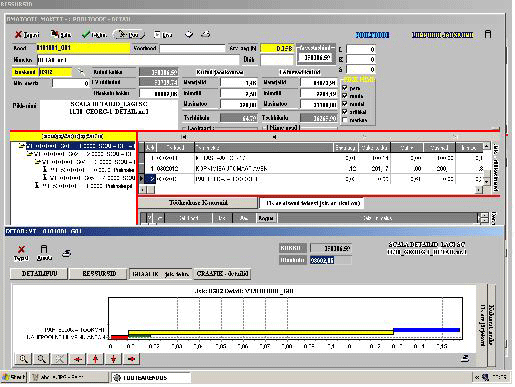Click the red up arrow under the chart
Screen dimensions: 515x387
tap(95, 359)
